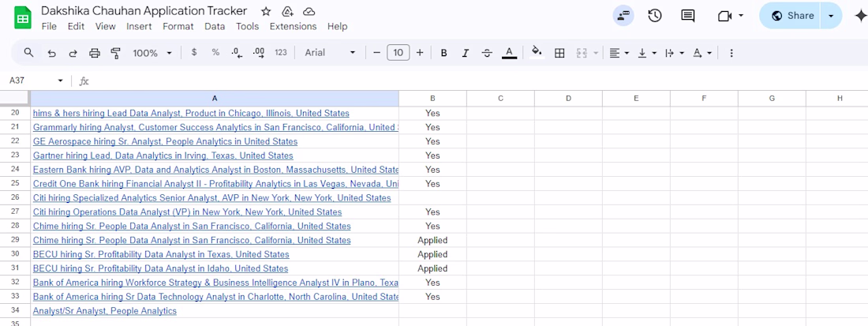868x326 pixels.
Task: Toggle bold formatting
Action: pyautogui.click(x=444, y=53)
